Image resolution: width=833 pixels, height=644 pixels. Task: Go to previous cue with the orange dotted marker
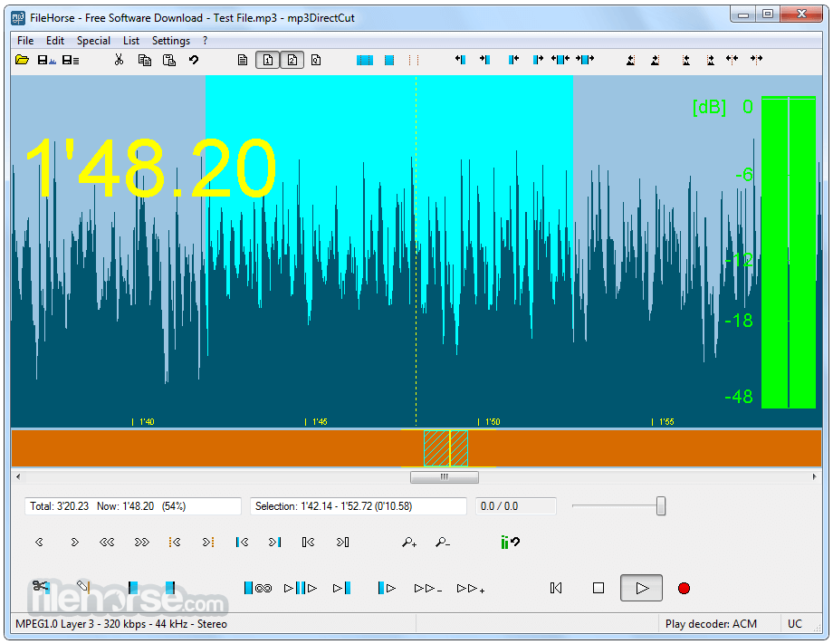(x=175, y=542)
